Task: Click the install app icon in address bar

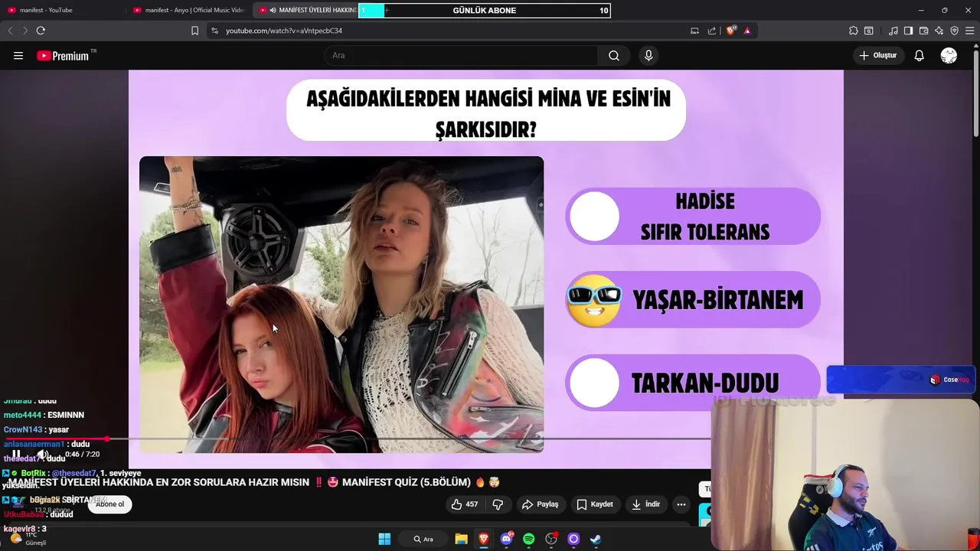Action: coord(694,31)
